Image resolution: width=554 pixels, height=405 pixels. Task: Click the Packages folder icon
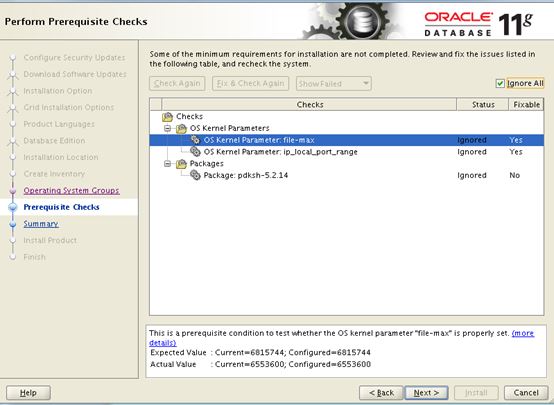(181, 164)
